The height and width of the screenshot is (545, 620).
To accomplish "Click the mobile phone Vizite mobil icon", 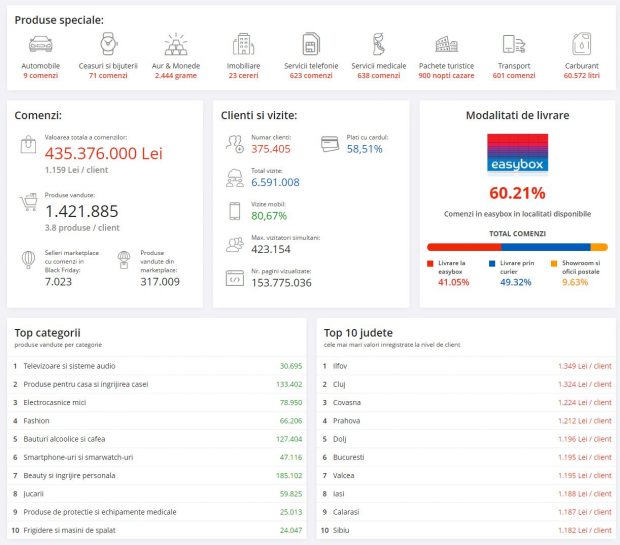I will click(235, 211).
